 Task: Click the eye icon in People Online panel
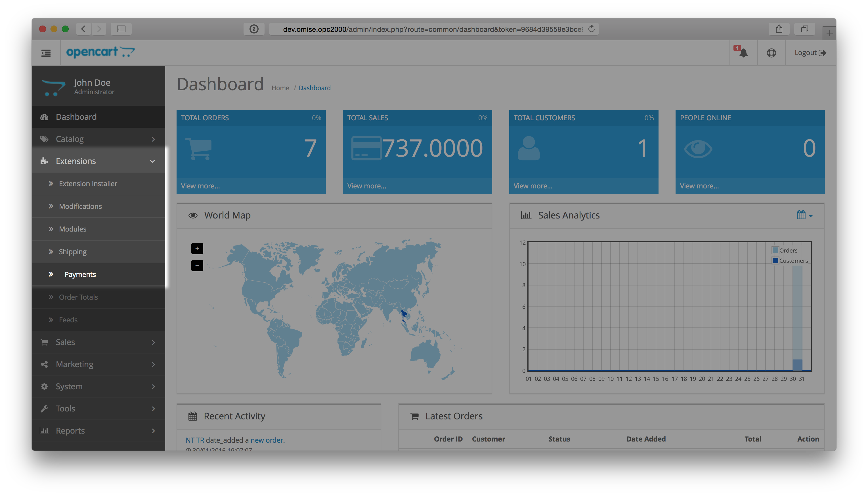click(x=699, y=148)
